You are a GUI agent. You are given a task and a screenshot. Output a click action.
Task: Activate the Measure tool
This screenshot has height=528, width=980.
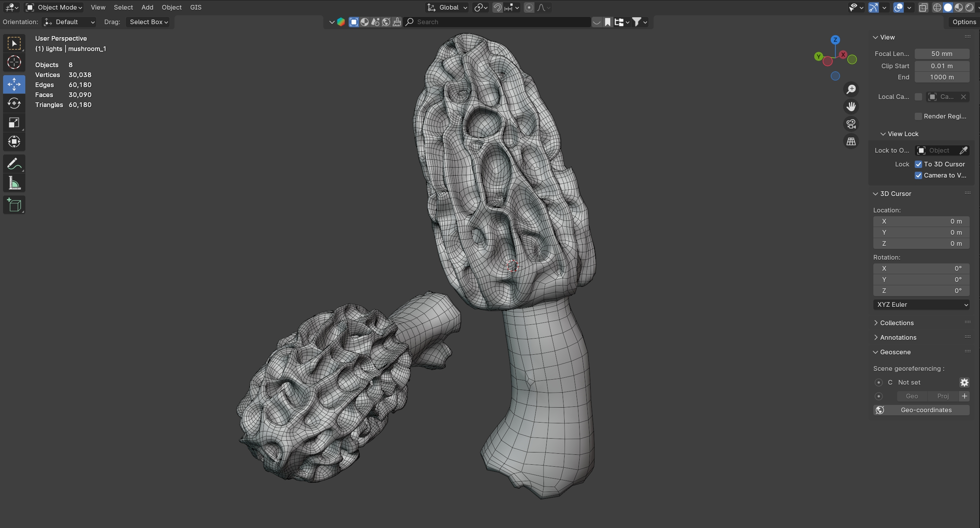14,183
